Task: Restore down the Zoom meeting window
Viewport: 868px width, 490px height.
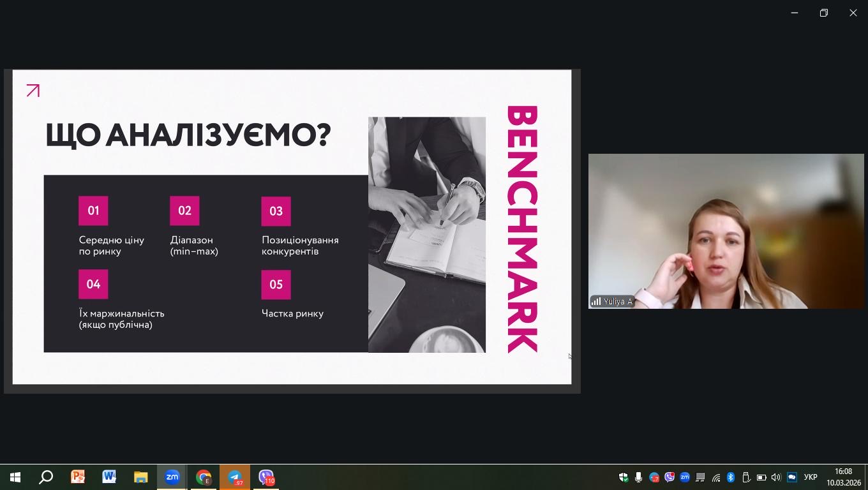Action: pos(824,13)
